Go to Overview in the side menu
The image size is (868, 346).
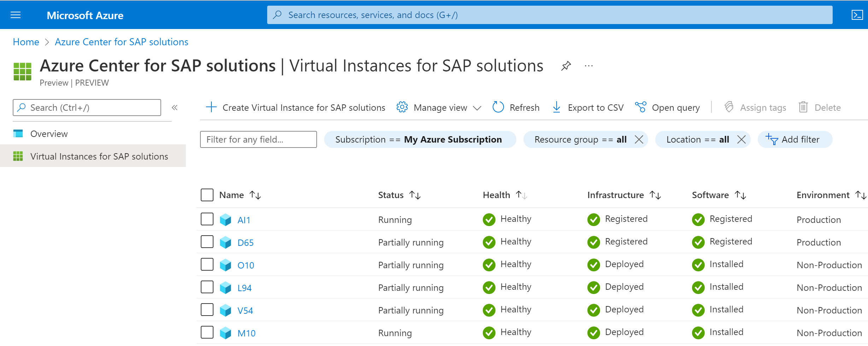click(49, 134)
